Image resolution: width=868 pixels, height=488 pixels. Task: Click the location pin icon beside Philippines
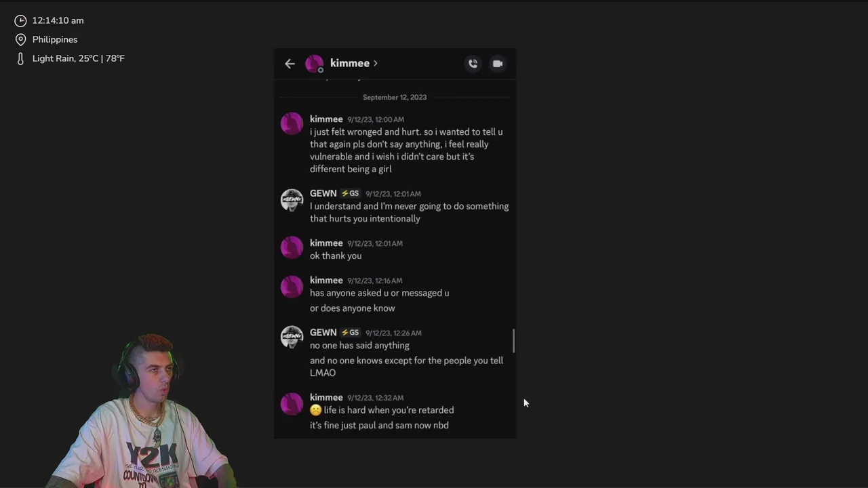coord(20,39)
